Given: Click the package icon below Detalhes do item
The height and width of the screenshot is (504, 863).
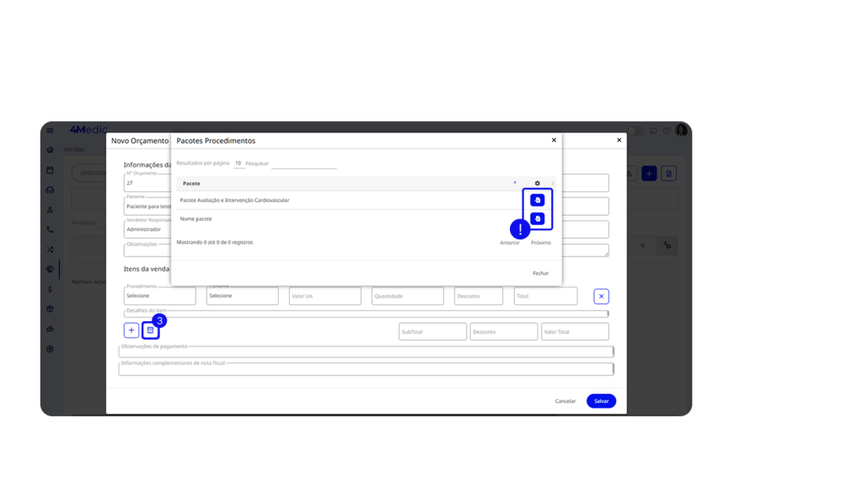Looking at the screenshot, I should 151,330.
